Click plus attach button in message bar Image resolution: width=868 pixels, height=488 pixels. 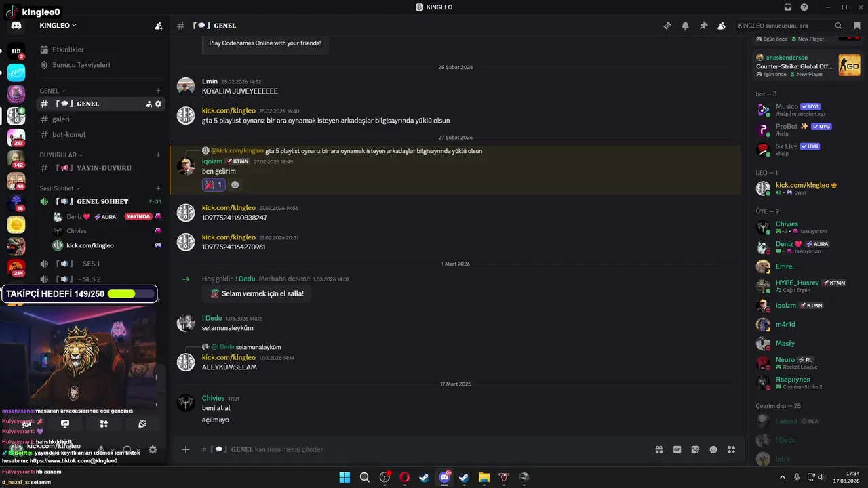tap(186, 449)
